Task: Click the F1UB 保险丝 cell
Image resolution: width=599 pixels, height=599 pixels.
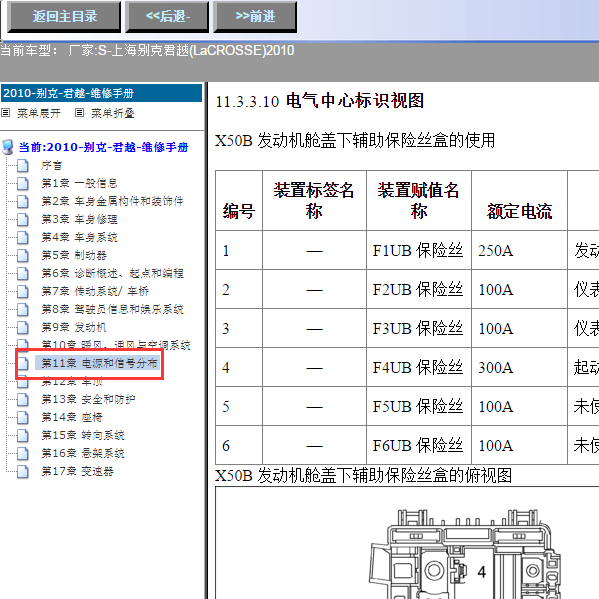Action: pyautogui.click(x=418, y=251)
